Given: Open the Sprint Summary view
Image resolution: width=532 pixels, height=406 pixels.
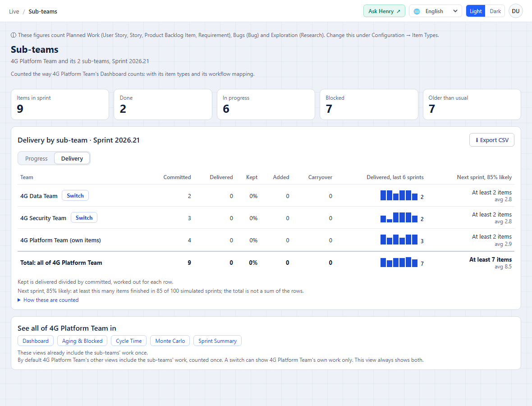Looking at the screenshot, I should pyautogui.click(x=217, y=341).
